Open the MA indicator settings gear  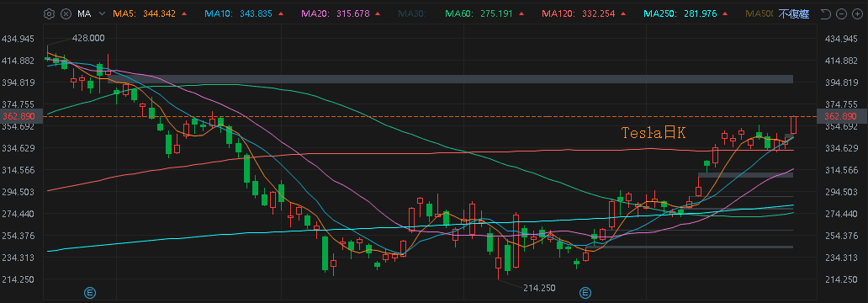point(49,13)
